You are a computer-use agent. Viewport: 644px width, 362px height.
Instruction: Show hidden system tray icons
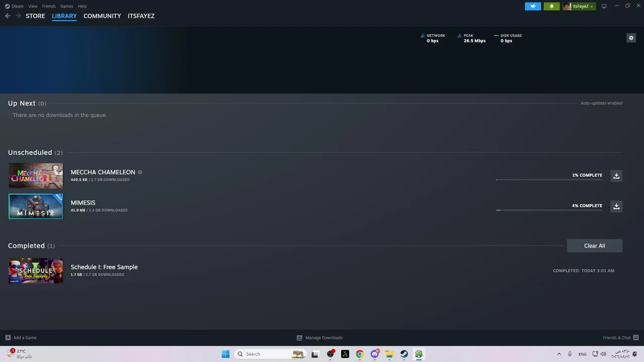click(558, 354)
